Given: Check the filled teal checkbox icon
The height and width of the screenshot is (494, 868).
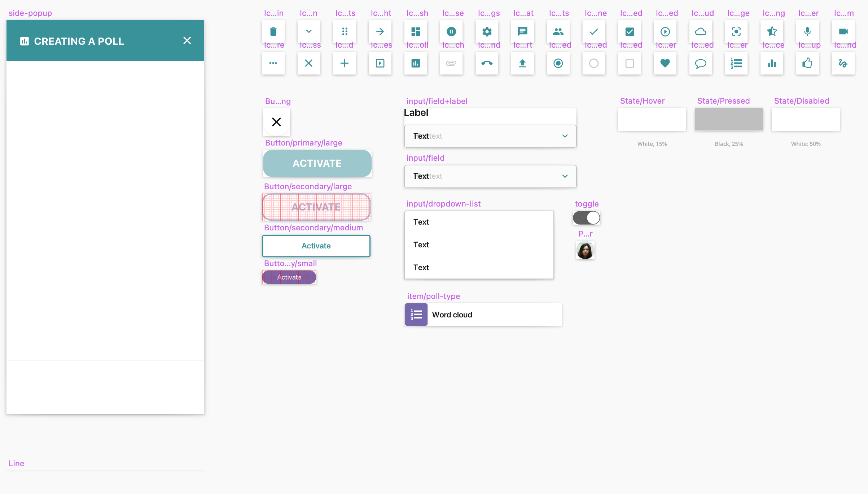Looking at the screenshot, I should [630, 32].
